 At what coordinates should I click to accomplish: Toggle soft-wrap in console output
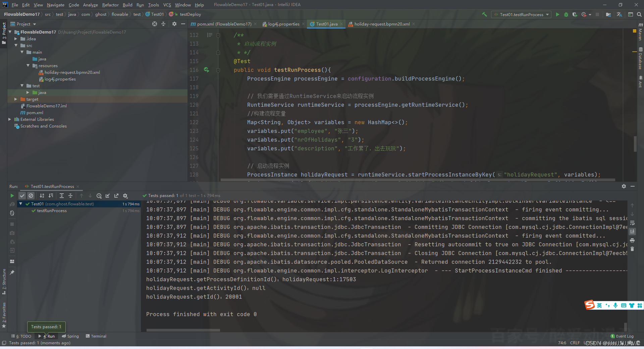point(632,223)
